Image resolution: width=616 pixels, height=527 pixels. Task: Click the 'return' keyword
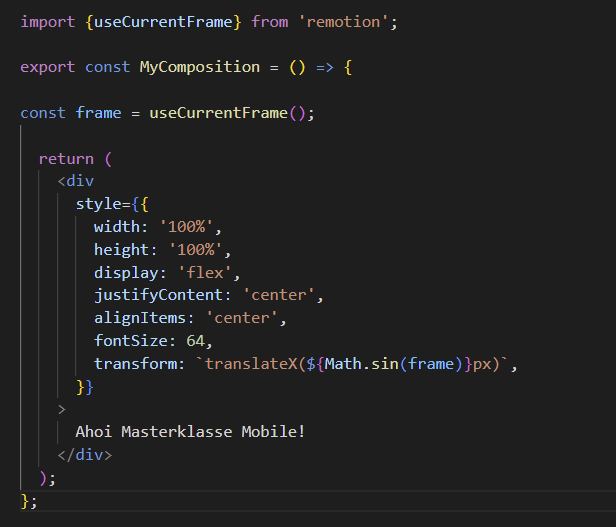[66, 159]
